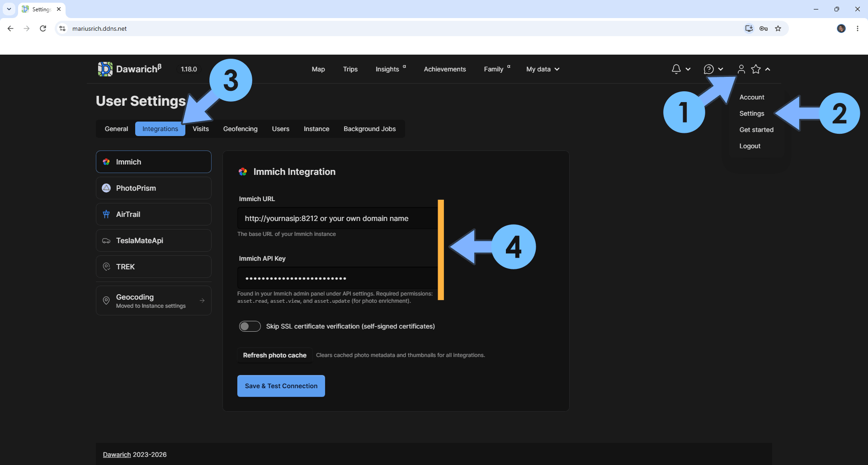
Task: Open the notifications bell icon
Action: click(x=676, y=69)
